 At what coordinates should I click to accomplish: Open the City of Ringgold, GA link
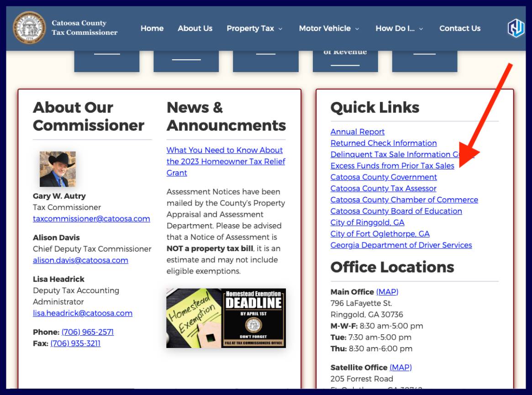[367, 222]
